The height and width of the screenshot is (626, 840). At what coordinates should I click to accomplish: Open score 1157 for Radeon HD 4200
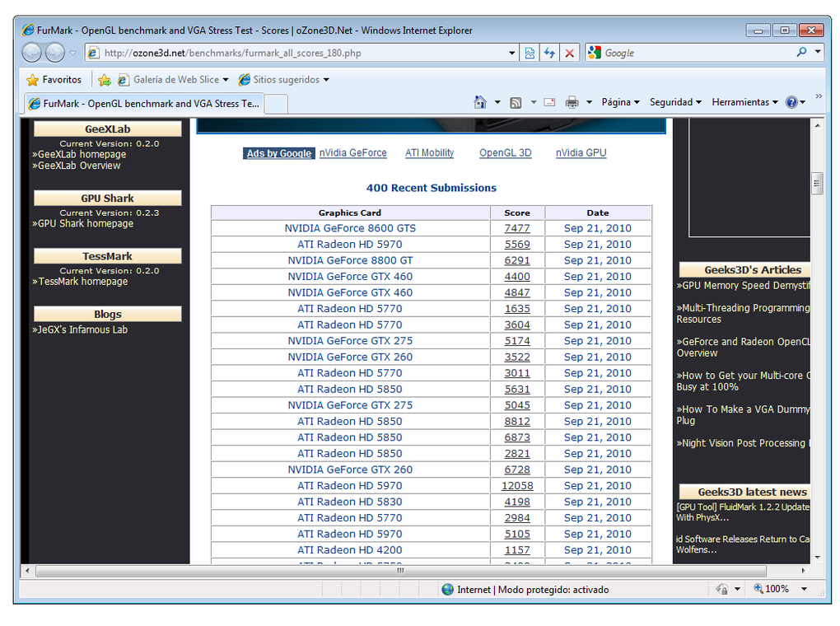tap(517, 550)
